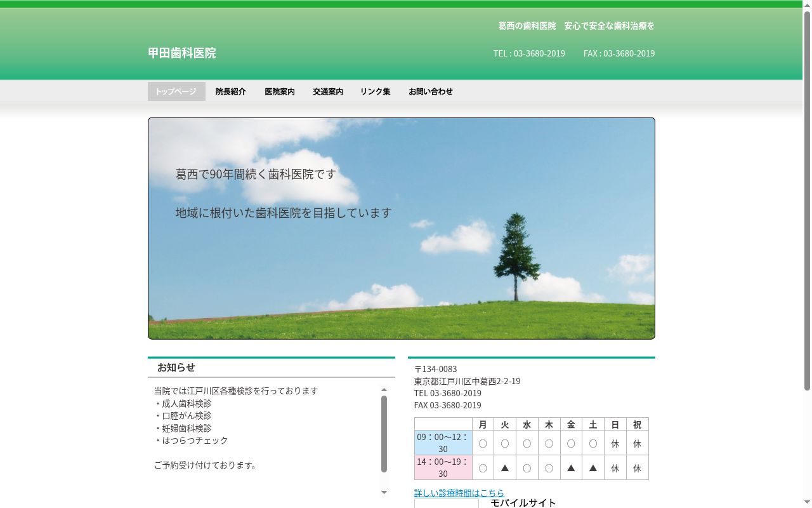
Task: Click the 月 column header in schedule
Action: coord(483,424)
